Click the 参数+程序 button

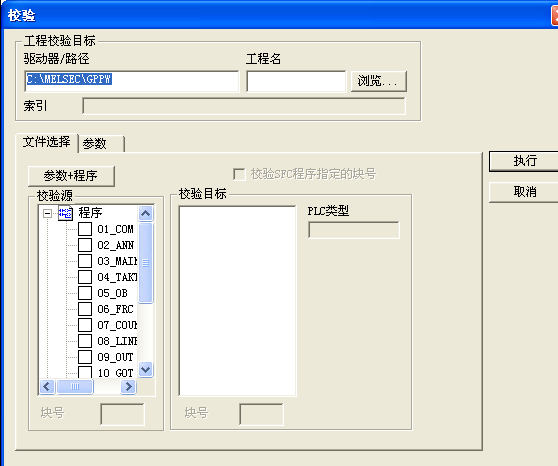71,176
